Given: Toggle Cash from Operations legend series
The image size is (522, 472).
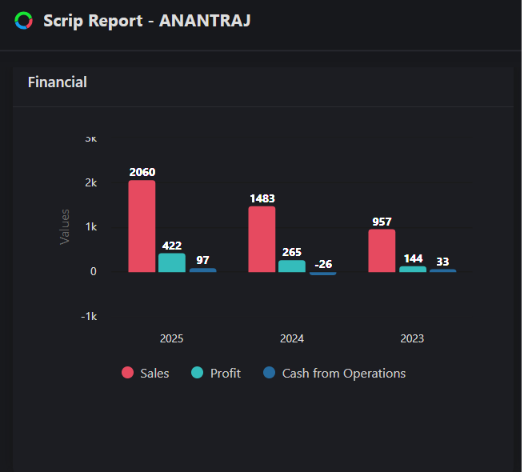Looking at the screenshot, I should pyautogui.click(x=334, y=373).
